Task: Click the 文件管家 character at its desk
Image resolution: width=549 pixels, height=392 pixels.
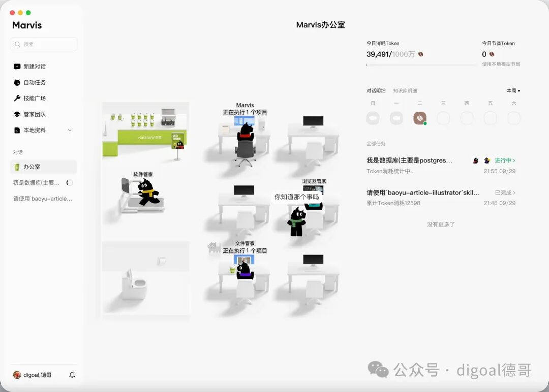Action: tap(245, 270)
